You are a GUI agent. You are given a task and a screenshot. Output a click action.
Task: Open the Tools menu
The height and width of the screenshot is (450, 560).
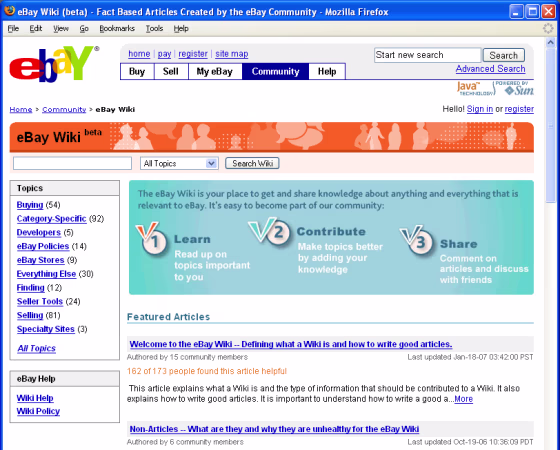[x=154, y=29]
